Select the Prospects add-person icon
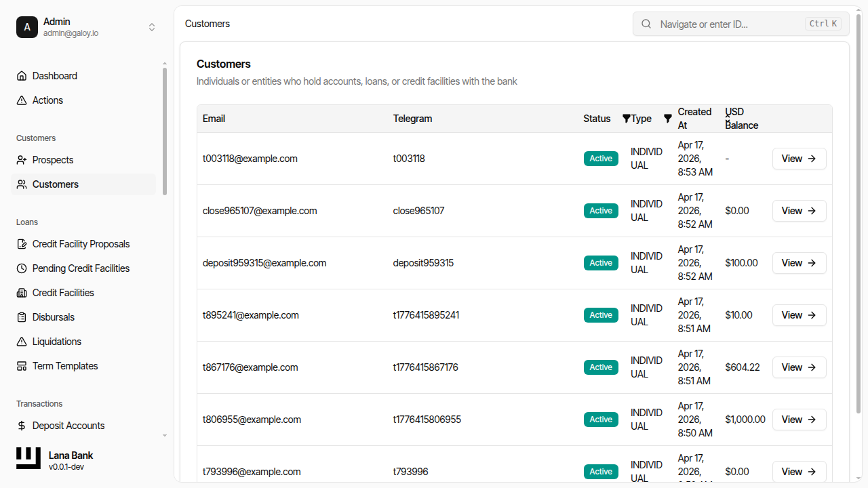 [x=21, y=159]
